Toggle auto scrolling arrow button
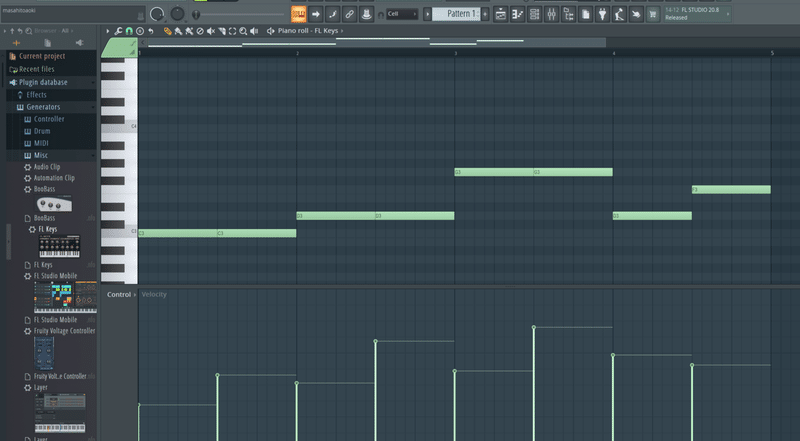 (316, 14)
